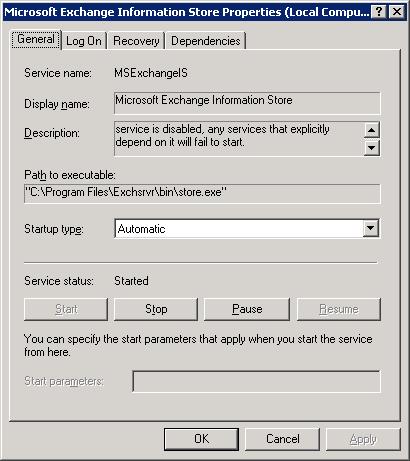Stop the Exchange Information Store service
Image resolution: width=410 pixels, height=461 pixels.
tap(156, 309)
